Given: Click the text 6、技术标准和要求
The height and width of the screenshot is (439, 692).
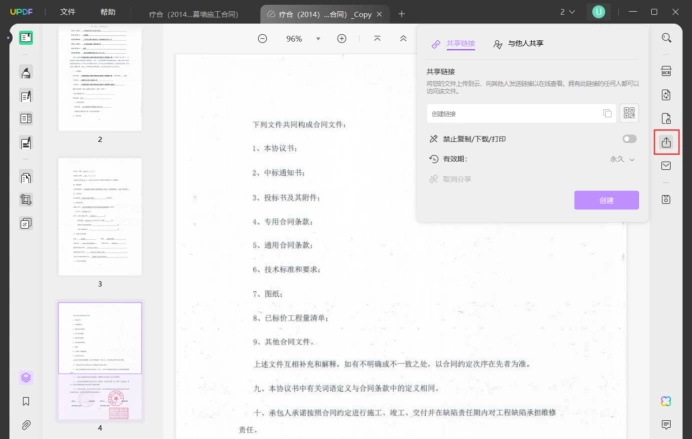Looking at the screenshot, I should (286, 270).
